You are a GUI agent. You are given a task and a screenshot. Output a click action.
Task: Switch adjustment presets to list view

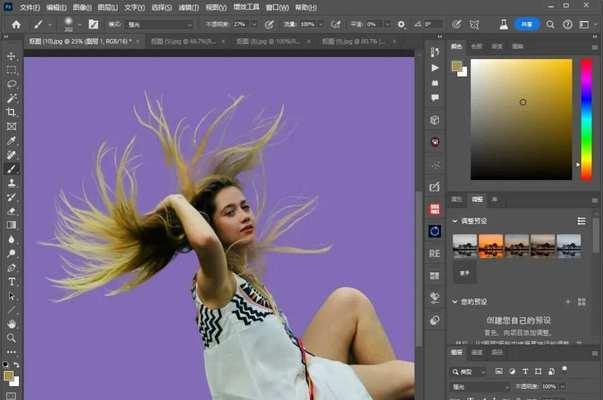(x=581, y=221)
